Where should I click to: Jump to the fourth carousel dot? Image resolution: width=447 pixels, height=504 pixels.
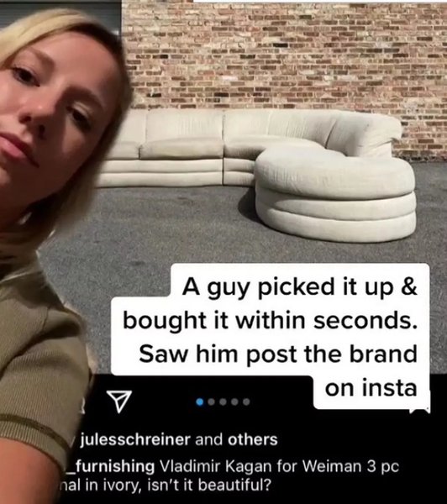[x=234, y=402]
